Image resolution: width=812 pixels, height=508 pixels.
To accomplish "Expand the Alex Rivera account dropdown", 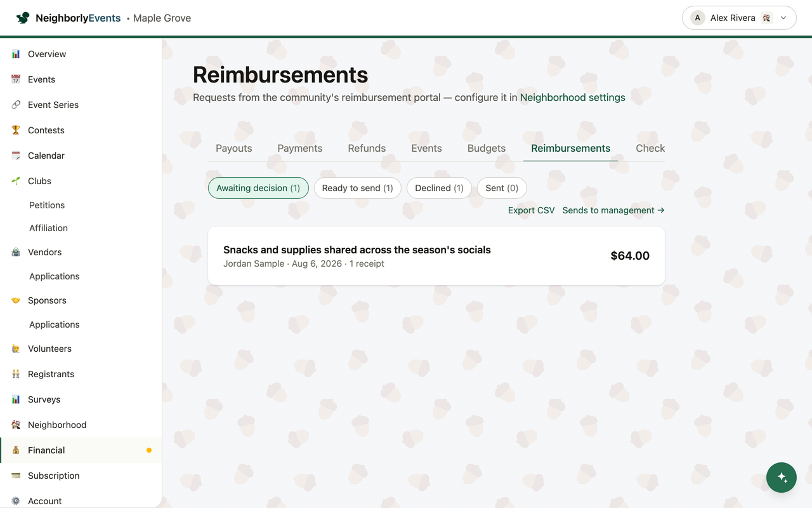I will 739,18.
